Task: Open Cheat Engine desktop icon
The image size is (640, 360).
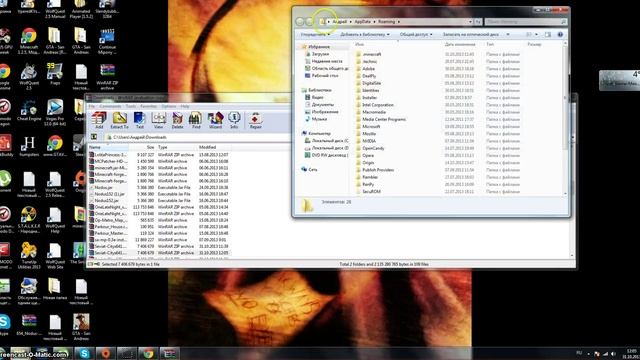Action: [29, 111]
